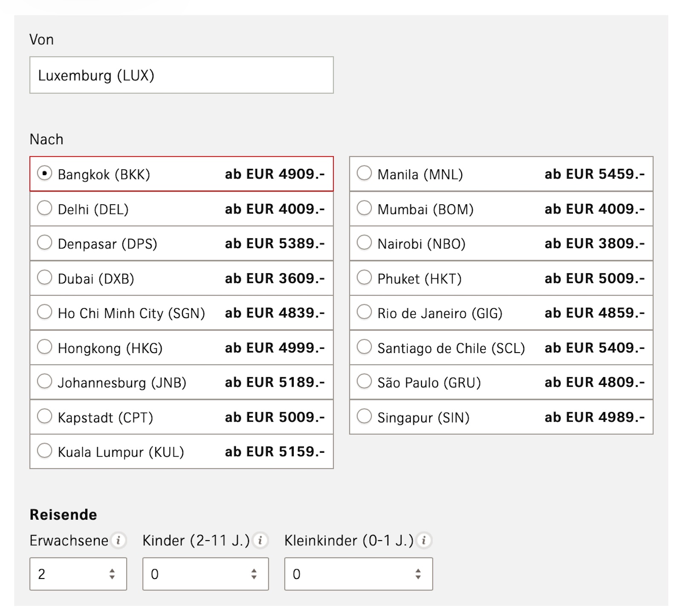
Task: Open the Kinder count dropdown
Action: coord(205,574)
